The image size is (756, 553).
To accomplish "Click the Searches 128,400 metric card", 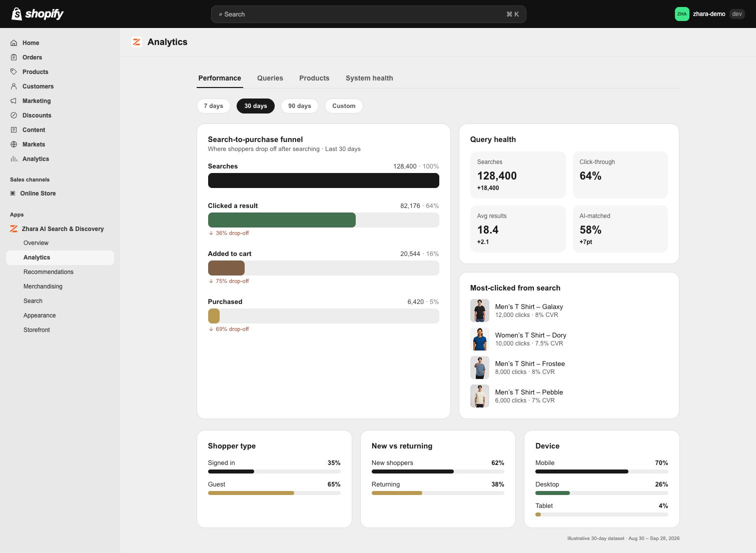I will coord(518,175).
